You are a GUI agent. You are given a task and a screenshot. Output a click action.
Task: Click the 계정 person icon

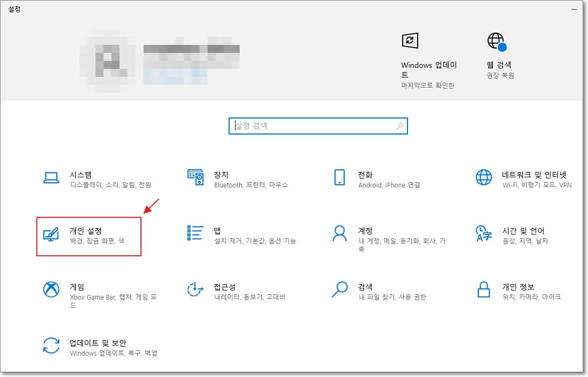[x=339, y=234]
